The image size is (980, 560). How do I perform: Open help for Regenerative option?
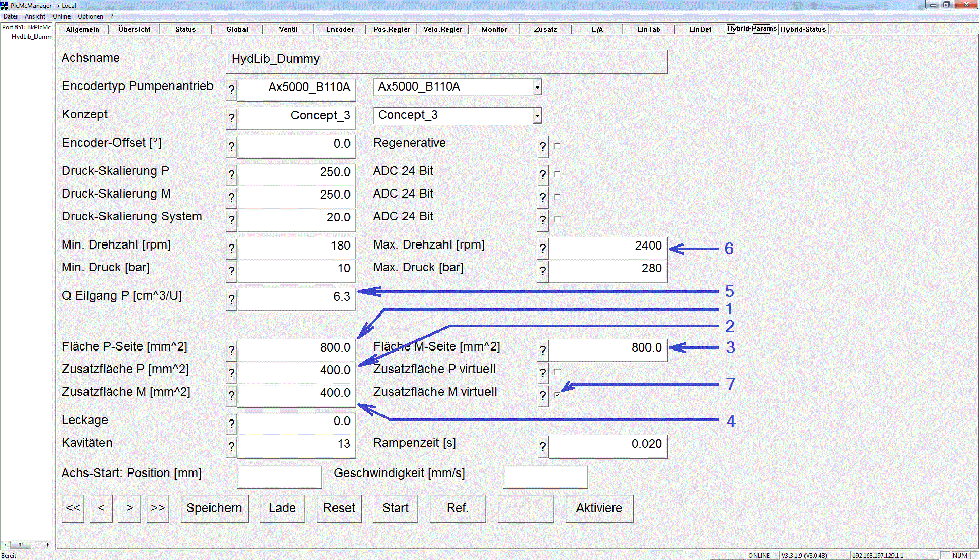[x=543, y=147]
